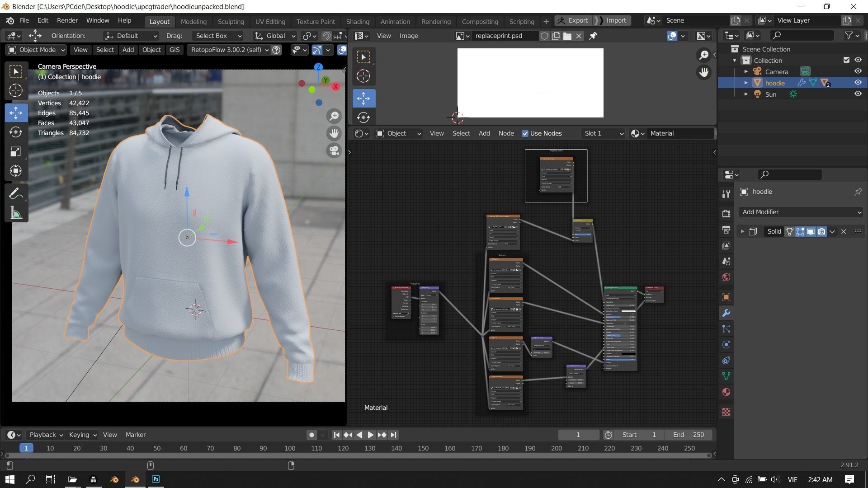The width and height of the screenshot is (868, 488).
Task: Open the Add Modifier dropdown
Action: 801,212
